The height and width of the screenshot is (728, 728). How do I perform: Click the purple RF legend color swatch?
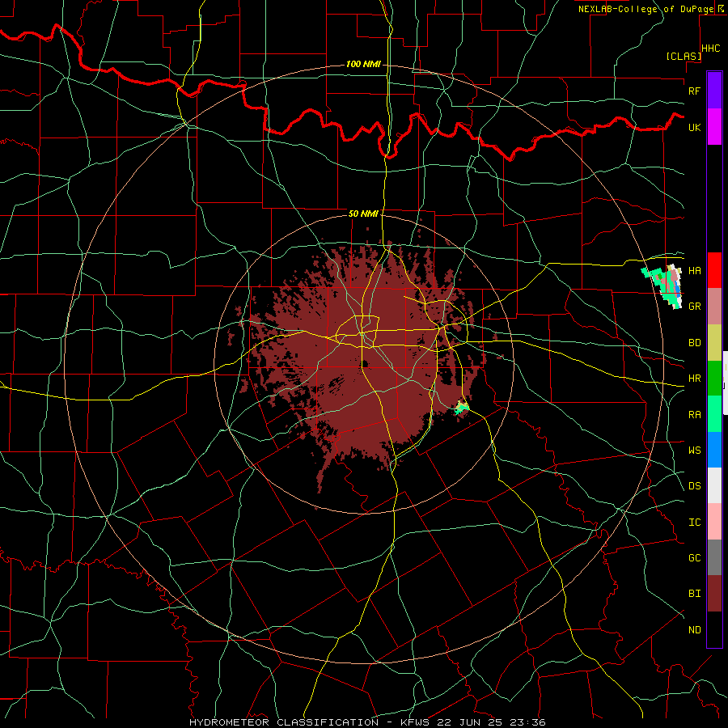click(x=714, y=91)
